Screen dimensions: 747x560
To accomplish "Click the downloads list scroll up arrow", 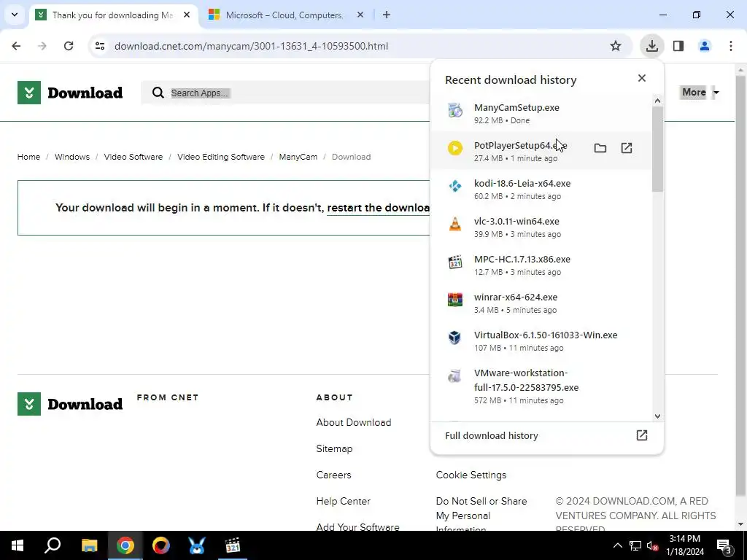I will point(657,101).
